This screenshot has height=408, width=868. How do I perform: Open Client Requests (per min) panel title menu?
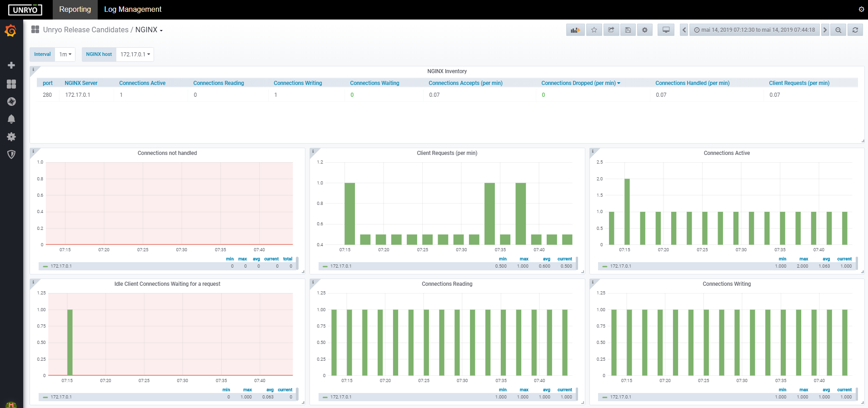click(447, 153)
